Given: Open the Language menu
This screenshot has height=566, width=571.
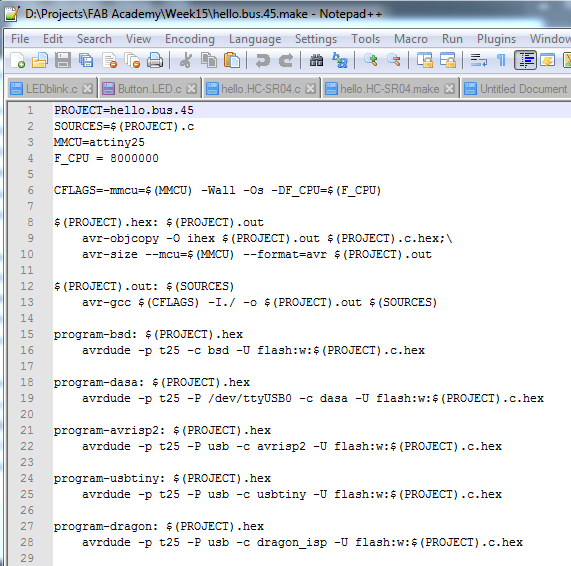Looking at the screenshot, I should pos(255,39).
